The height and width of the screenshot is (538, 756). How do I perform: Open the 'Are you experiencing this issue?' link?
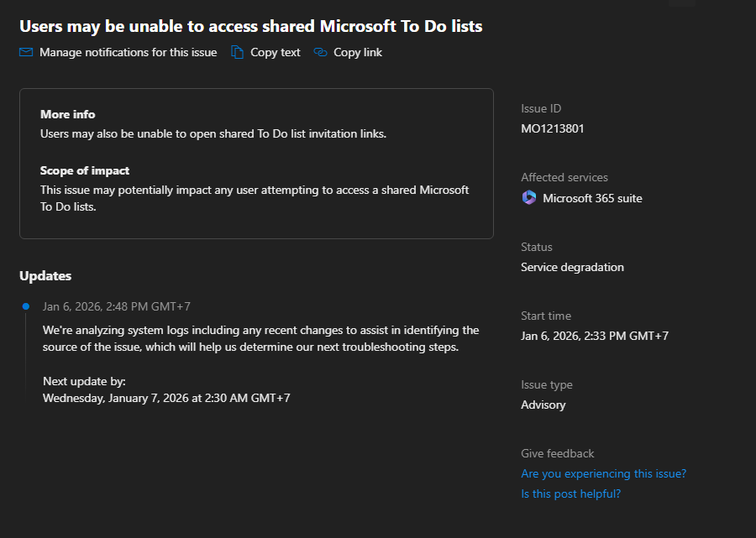click(603, 473)
